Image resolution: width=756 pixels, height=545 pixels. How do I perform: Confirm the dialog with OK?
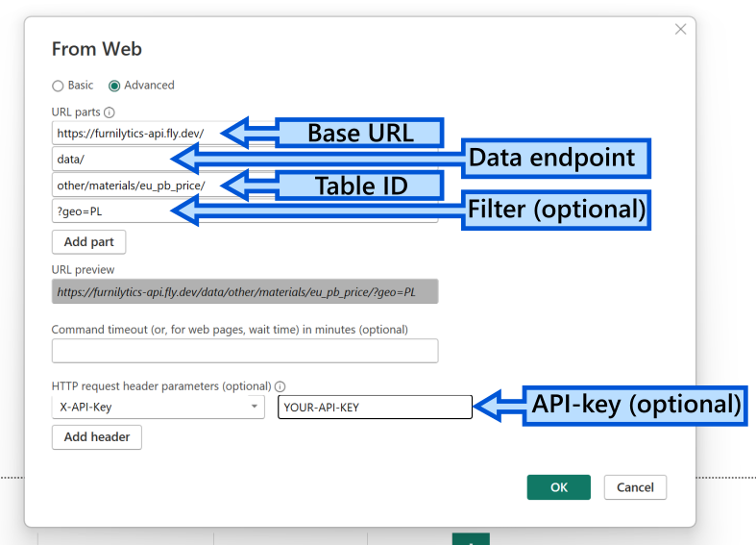pos(559,487)
